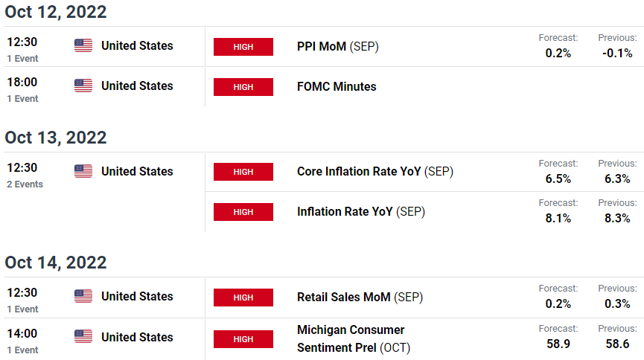This screenshot has height=360, width=644.
Task: Click the 8.1% Inflation Rate forecast value
Action: coord(558,218)
